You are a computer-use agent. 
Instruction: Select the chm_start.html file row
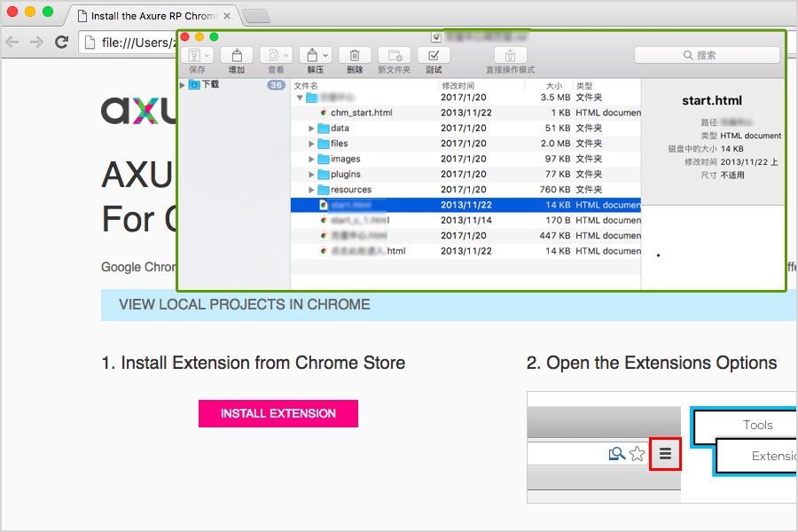tap(465, 113)
